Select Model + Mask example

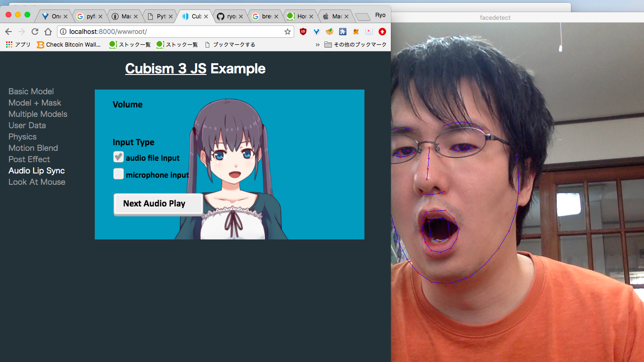click(x=35, y=103)
